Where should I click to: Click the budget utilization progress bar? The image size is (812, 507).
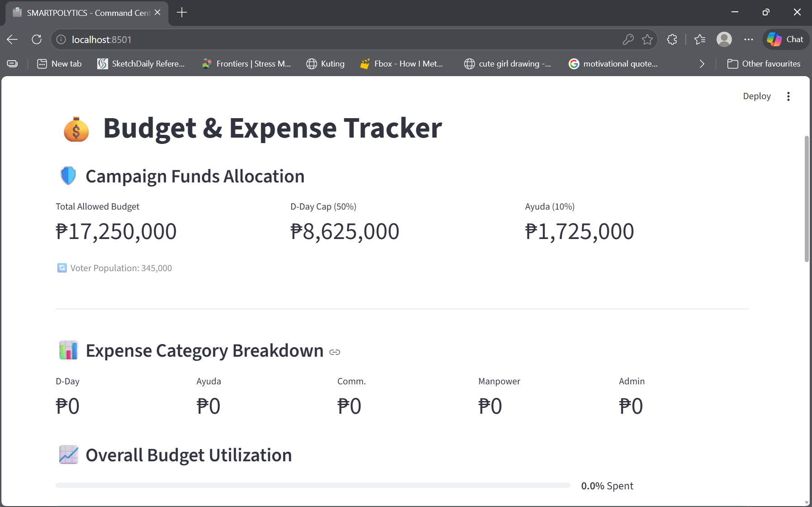click(x=312, y=484)
